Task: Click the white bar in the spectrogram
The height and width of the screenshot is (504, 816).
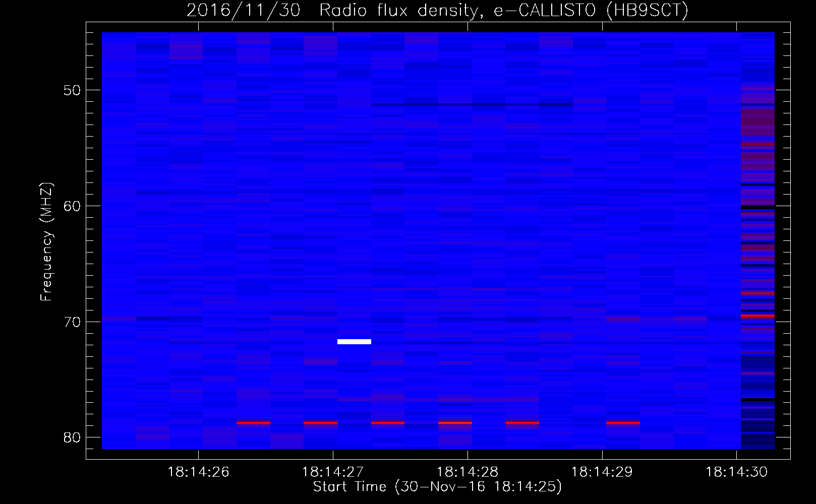Action: tap(354, 342)
